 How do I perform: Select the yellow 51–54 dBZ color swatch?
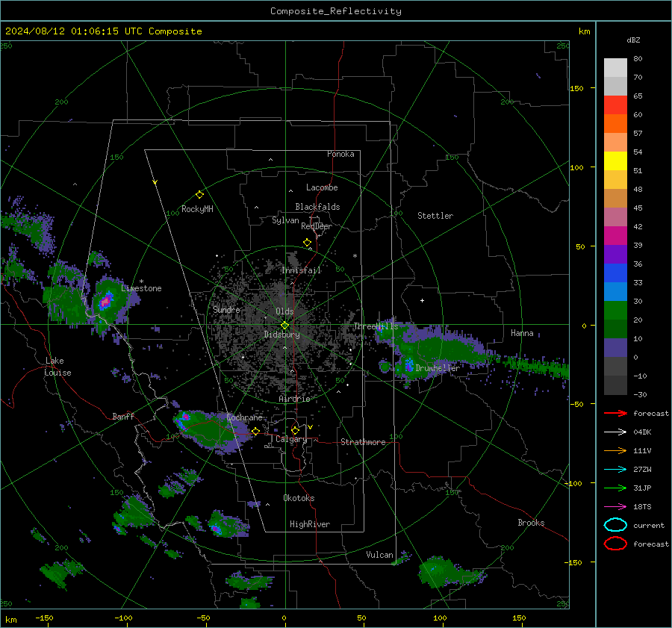[615, 161]
